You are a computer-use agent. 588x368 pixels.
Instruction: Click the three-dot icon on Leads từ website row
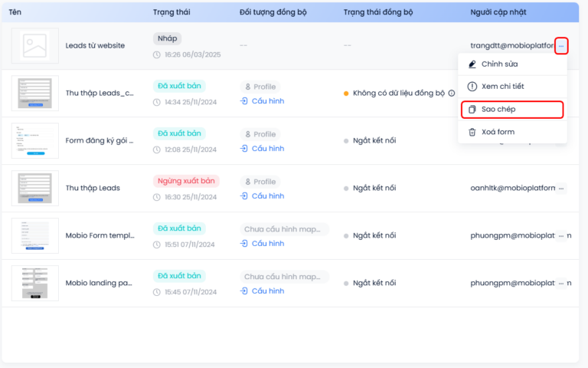pos(561,46)
